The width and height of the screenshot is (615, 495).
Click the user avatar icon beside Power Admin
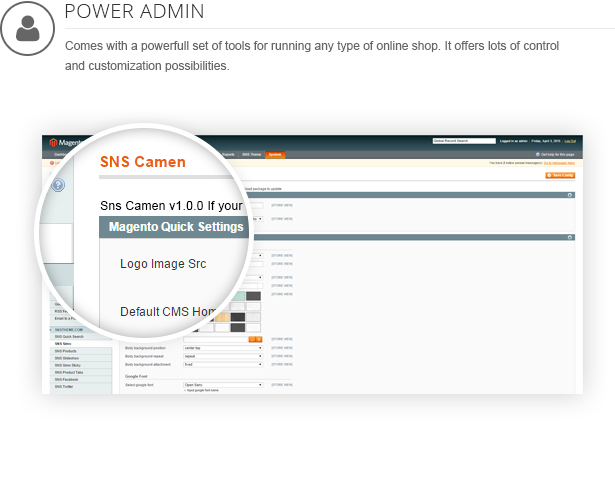point(27,29)
